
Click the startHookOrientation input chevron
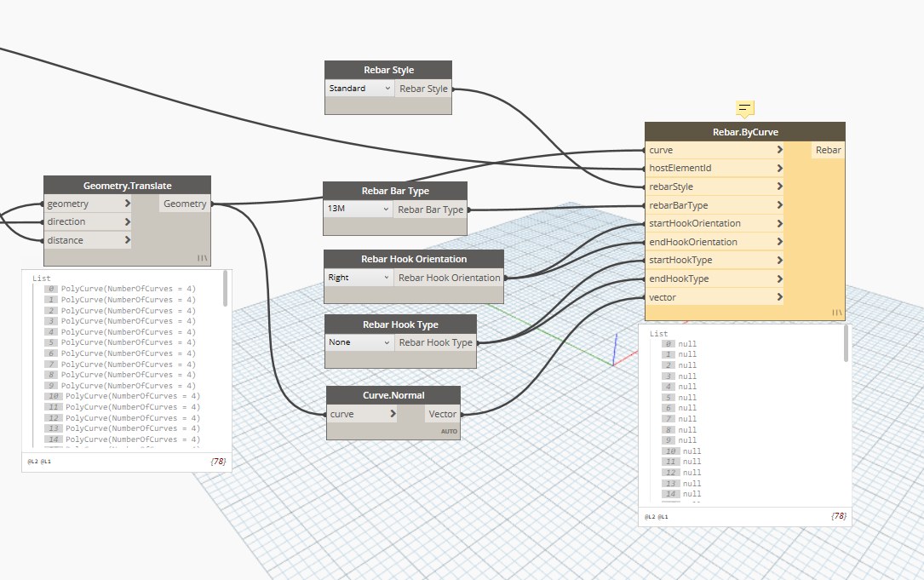(x=779, y=223)
